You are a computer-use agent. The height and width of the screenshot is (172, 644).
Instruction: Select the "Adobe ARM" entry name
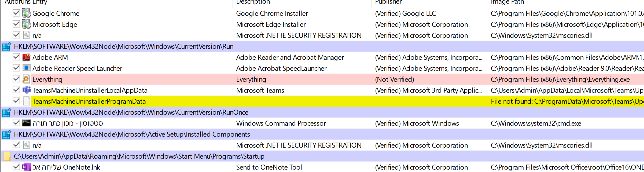coord(50,57)
